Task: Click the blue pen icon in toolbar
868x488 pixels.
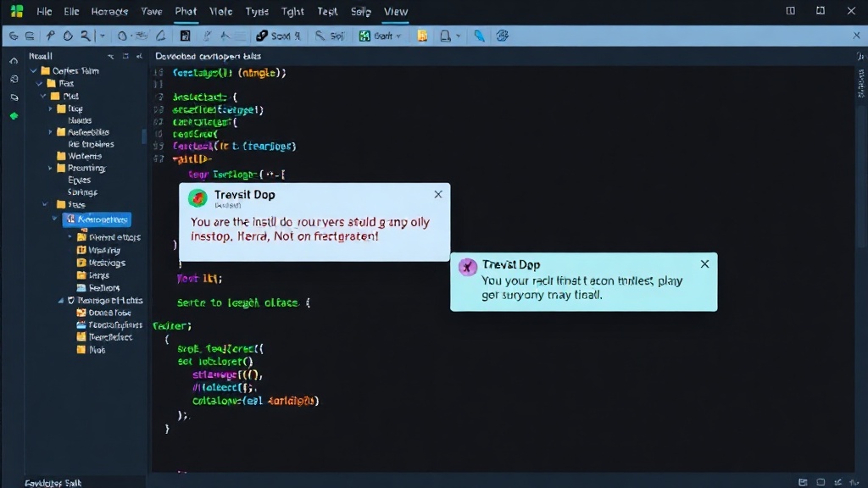Action: click(x=480, y=36)
